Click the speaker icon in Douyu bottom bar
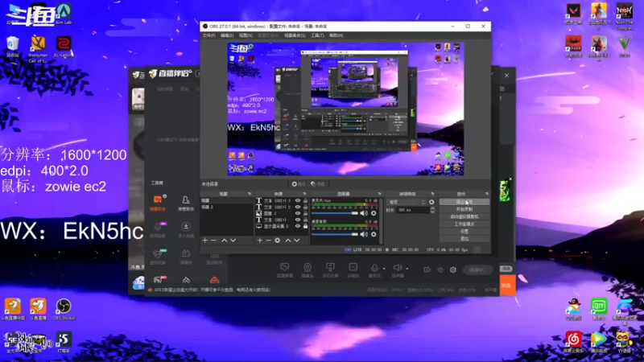 [397, 269]
